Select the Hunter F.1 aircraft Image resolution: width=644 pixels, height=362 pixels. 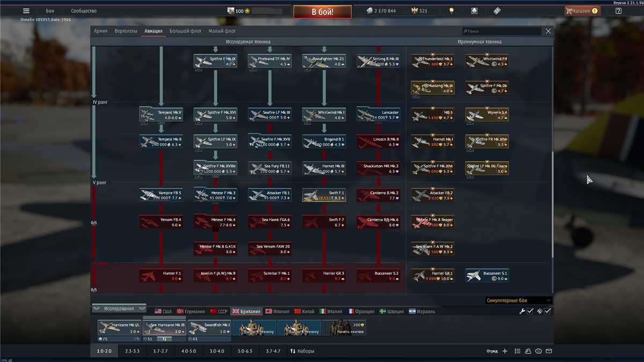pos(161,276)
